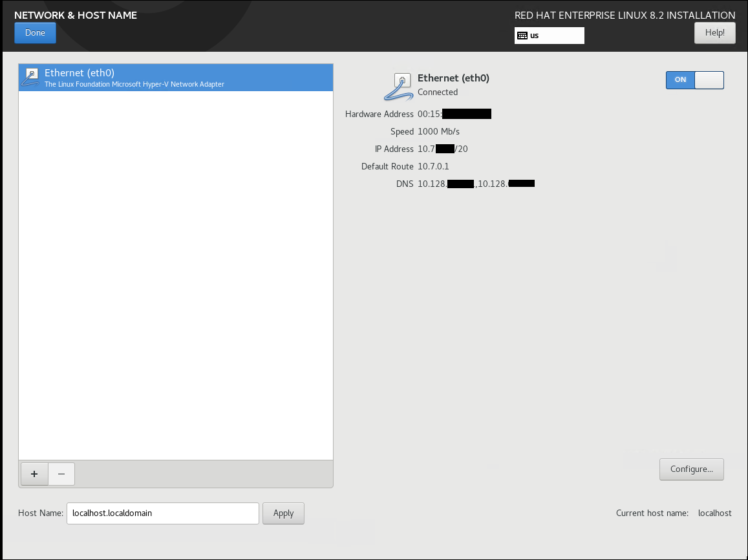Open the Help! documentation
The image size is (748, 560).
[x=714, y=33]
